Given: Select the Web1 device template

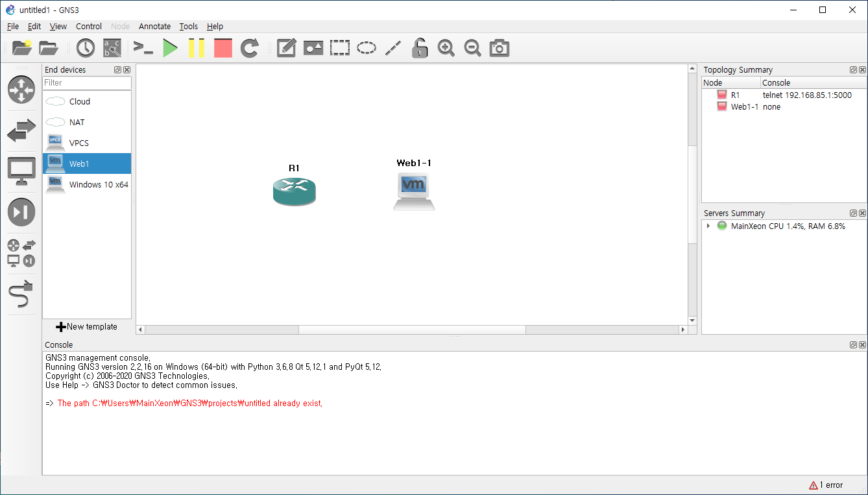Looking at the screenshot, I should click(87, 163).
